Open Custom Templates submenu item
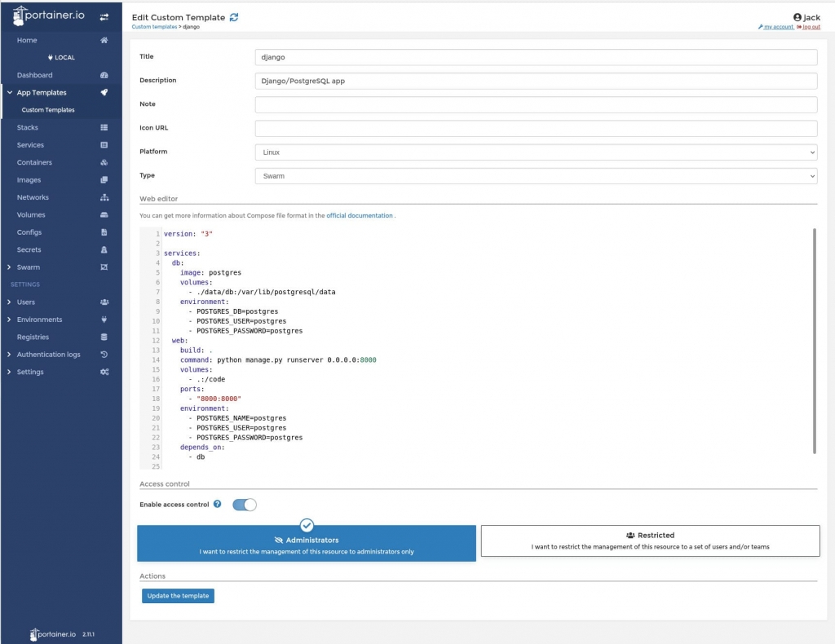The width and height of the screenshot is (835, 644). (x=48, y=110)
